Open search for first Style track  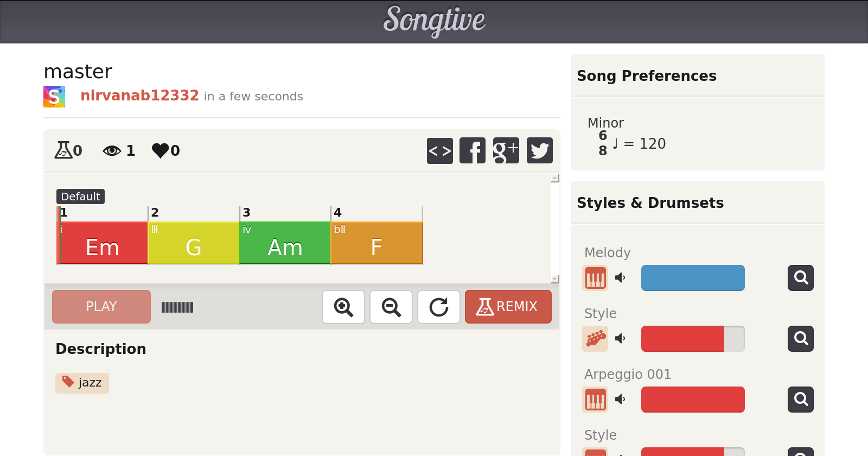[801, 339]
